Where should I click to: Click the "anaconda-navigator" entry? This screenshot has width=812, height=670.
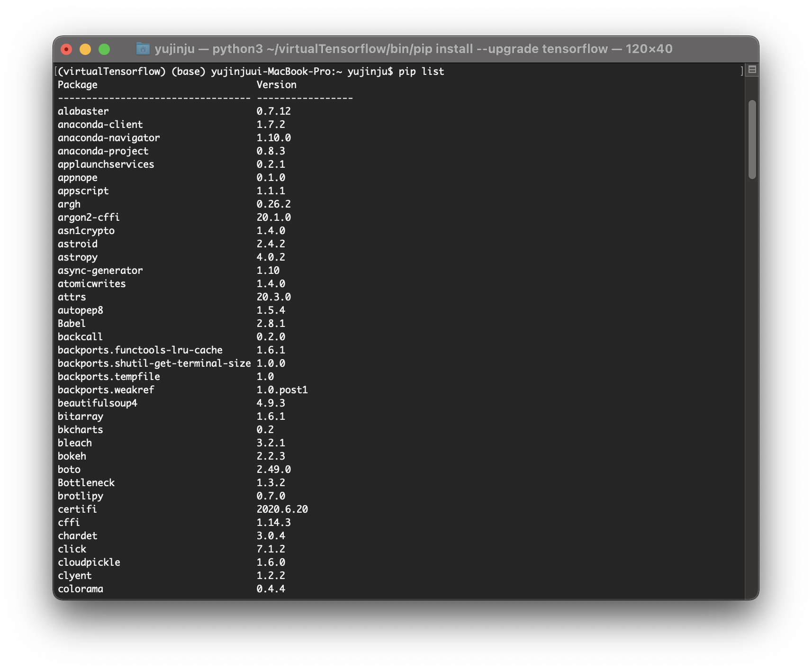tap(108, 137)
